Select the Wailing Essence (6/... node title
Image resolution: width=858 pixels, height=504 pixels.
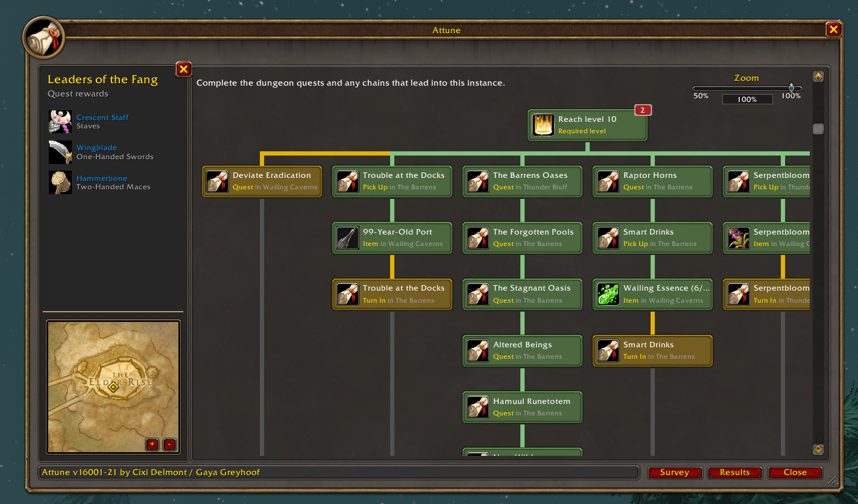pos(667,288)
